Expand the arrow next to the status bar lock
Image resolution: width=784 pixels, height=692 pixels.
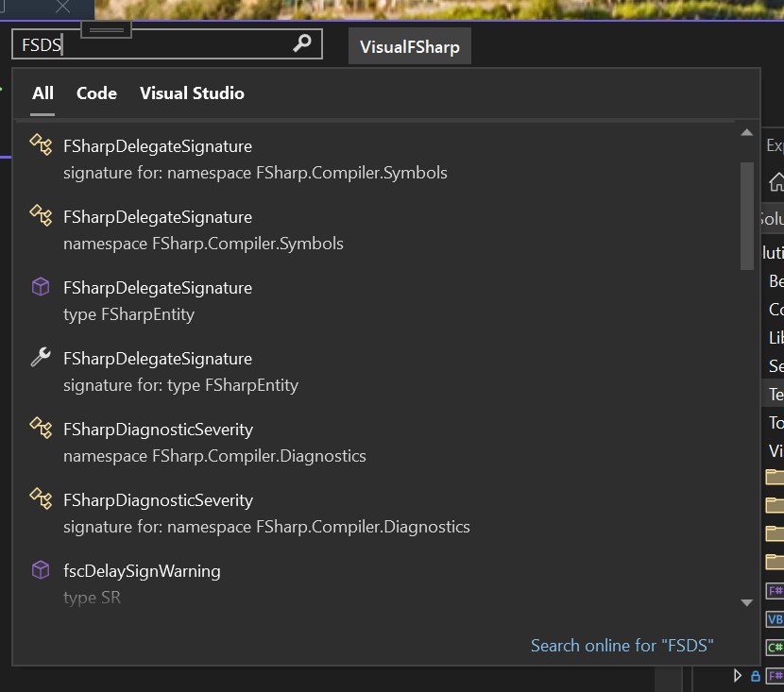point(738,675)
